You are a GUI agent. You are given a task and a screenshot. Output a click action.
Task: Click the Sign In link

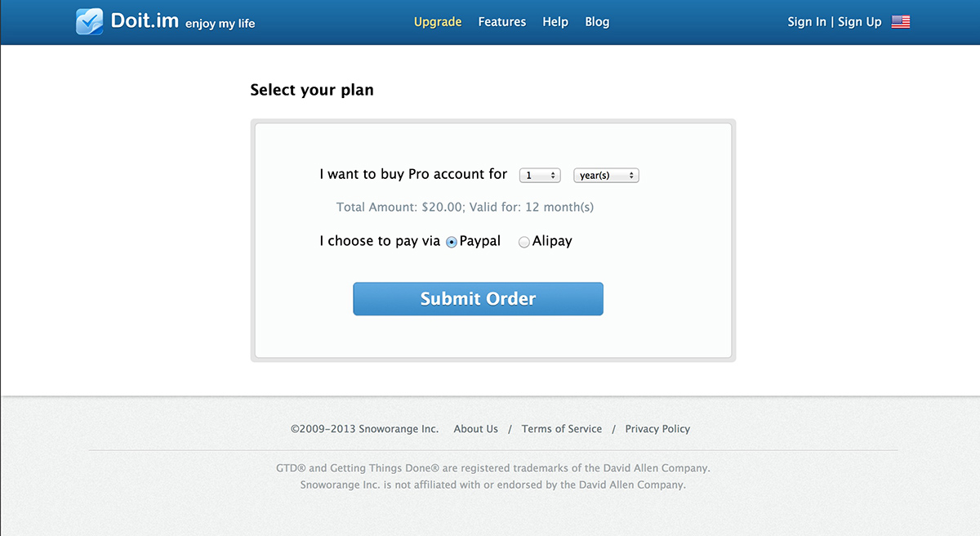pyautogui.click(x=807, y=22)
